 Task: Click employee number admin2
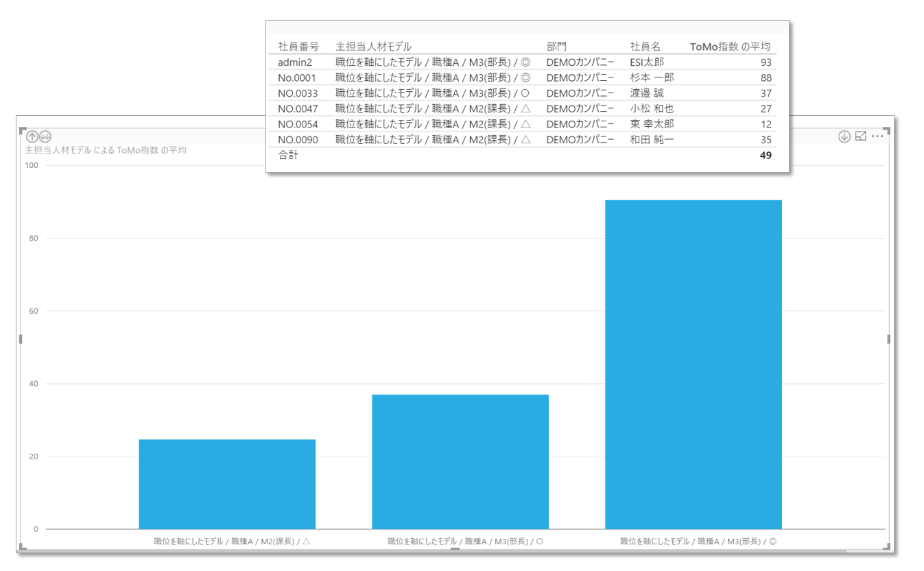(295, 62)
